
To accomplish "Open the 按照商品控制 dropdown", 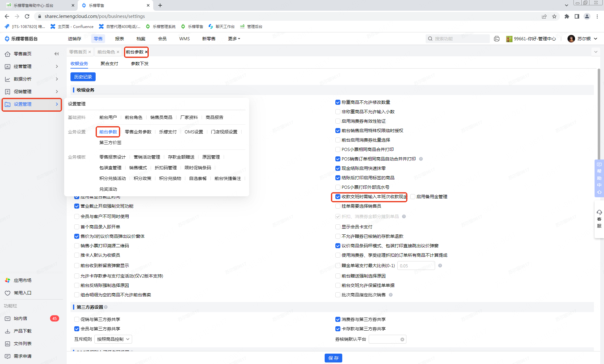I will coord(113,339).
